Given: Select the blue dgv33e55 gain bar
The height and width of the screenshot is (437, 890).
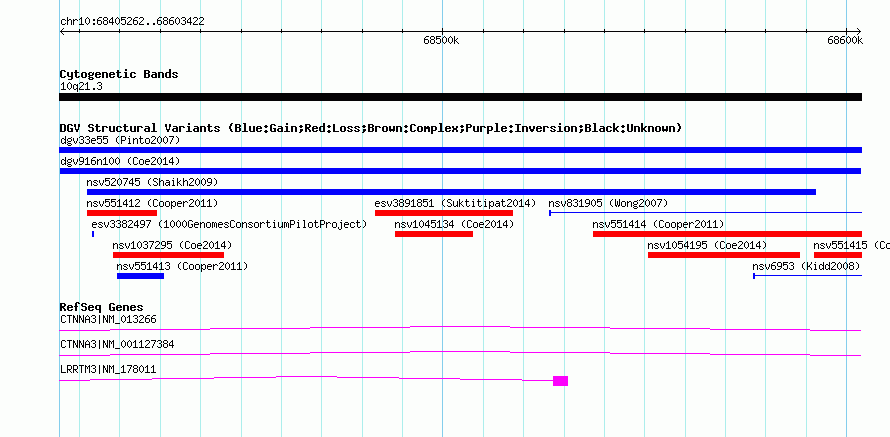Looking at the screenshot, I should point(460,150).
